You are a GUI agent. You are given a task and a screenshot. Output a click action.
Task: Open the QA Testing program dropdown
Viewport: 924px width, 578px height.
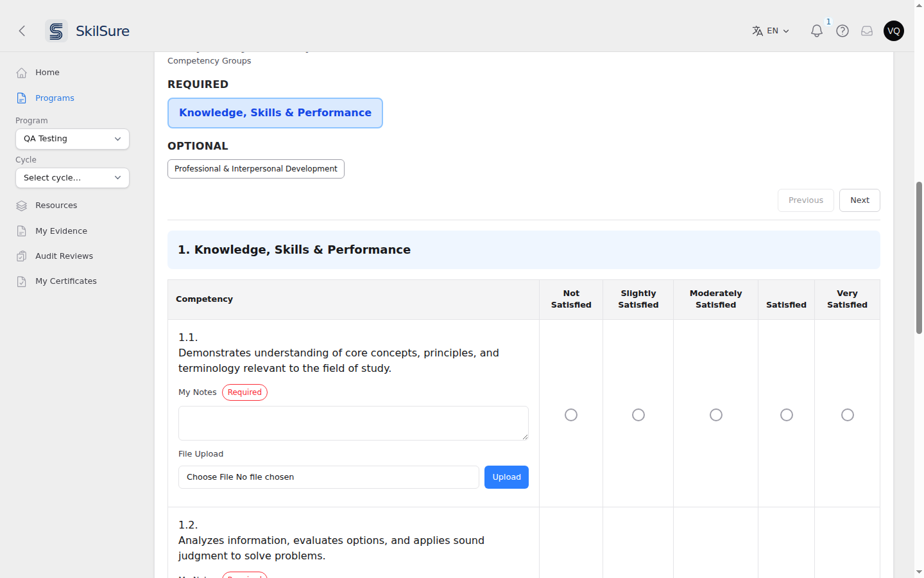coord(73,139)
